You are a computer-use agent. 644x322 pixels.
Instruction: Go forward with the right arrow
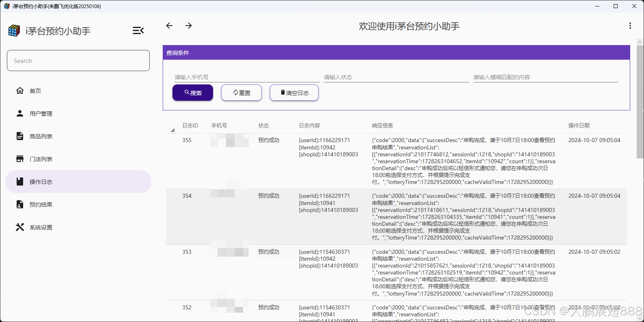tap(189, 26)
